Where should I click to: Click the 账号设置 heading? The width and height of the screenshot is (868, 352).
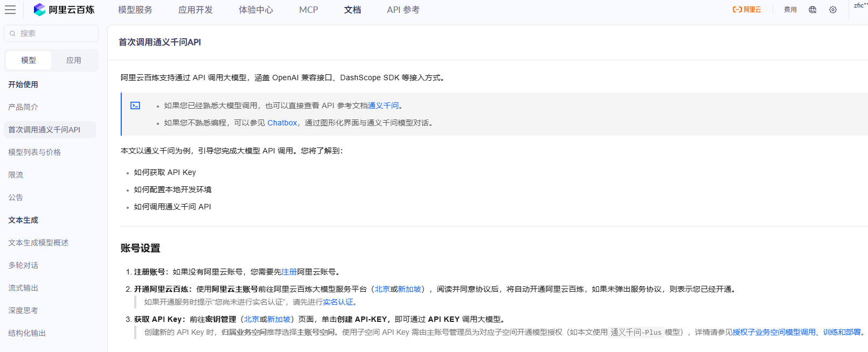pyautogui.click(x=141, y=248)
